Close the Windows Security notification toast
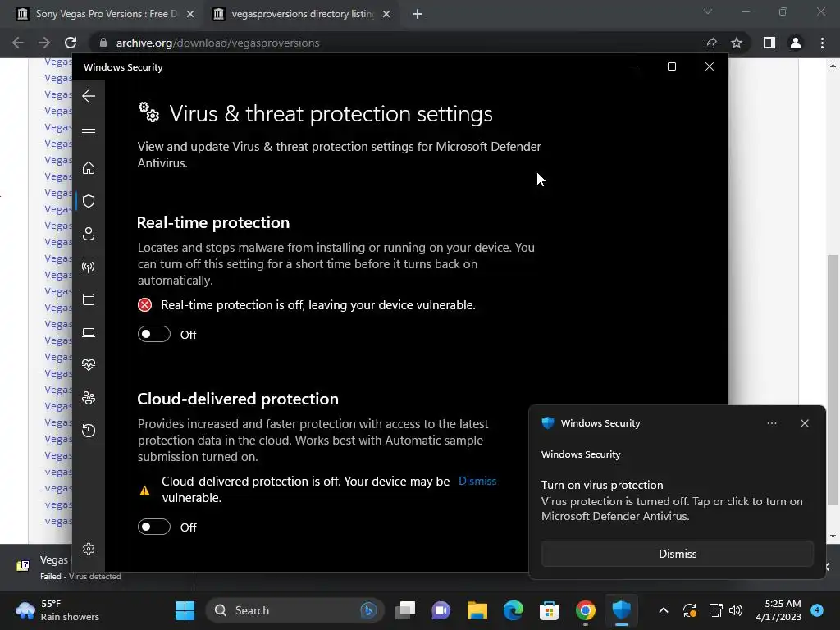The image size is (840, 630). [x=805, y=423]
